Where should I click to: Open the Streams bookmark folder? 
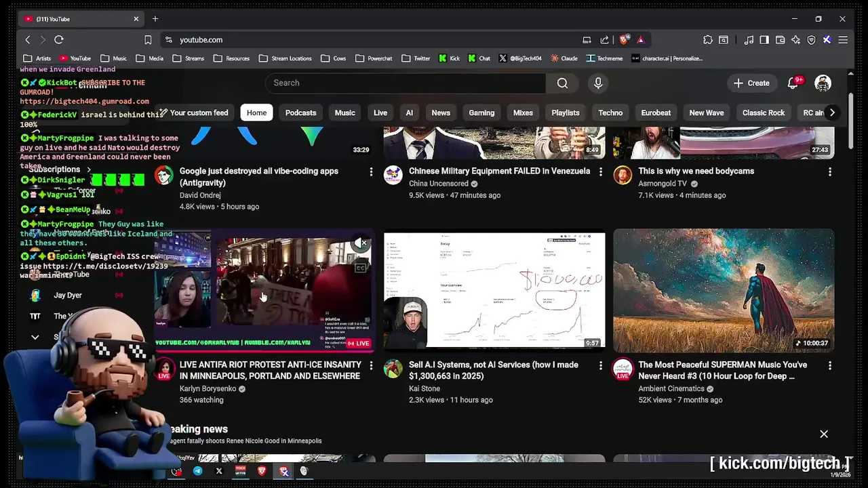coord(189,58)
